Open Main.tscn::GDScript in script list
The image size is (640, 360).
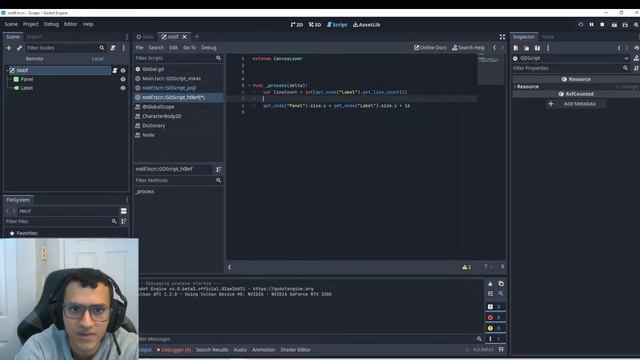point(171,78)
